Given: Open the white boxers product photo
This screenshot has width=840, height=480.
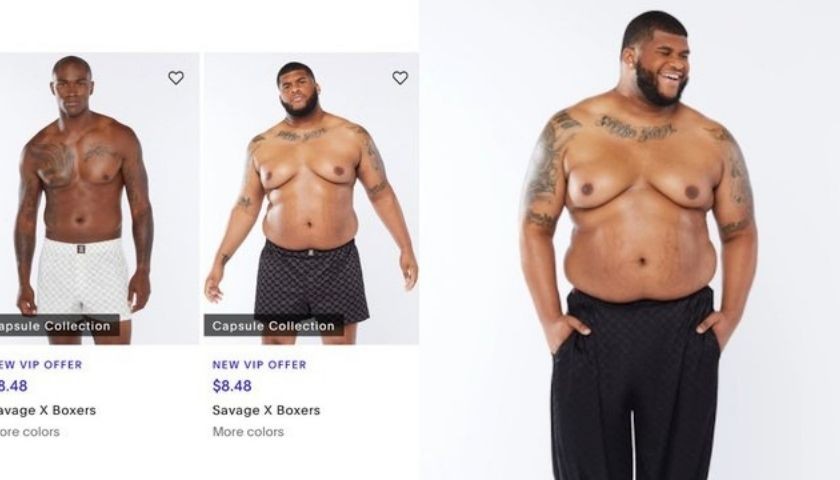Looking at the screenshot, I should [x=99, y=198].
